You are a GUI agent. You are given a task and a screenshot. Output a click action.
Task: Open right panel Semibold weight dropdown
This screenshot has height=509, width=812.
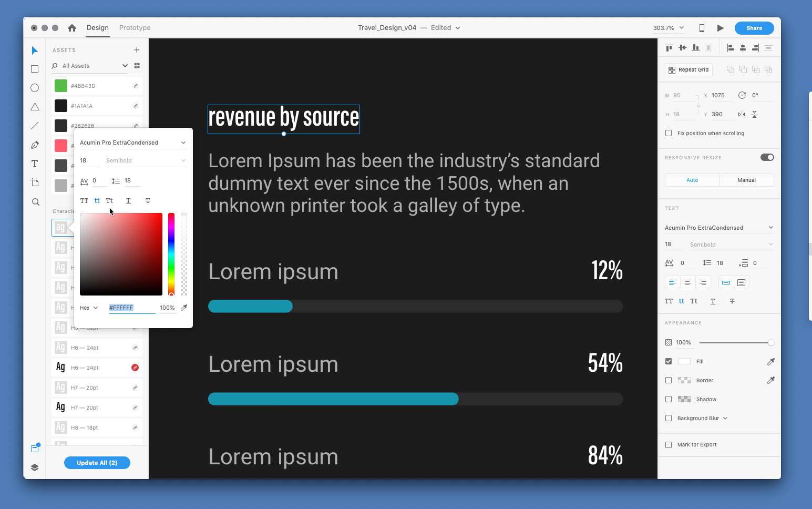(771, 244)
